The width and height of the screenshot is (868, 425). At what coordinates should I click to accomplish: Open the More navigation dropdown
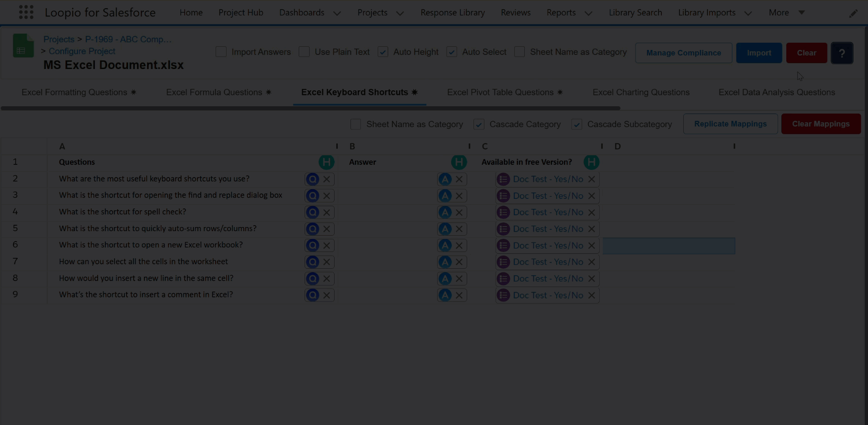[x=787, y=13]
